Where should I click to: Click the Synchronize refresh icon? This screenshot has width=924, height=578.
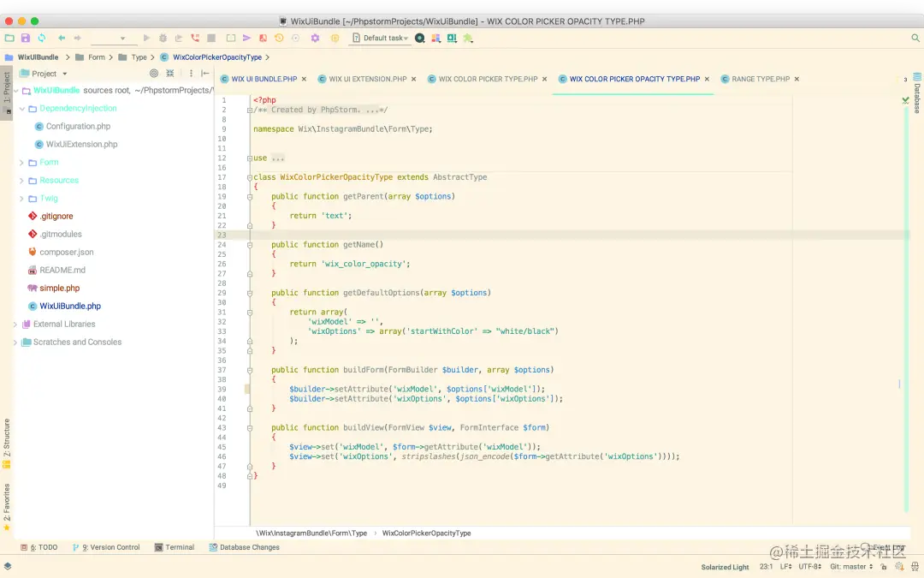[x=42, y=38]
